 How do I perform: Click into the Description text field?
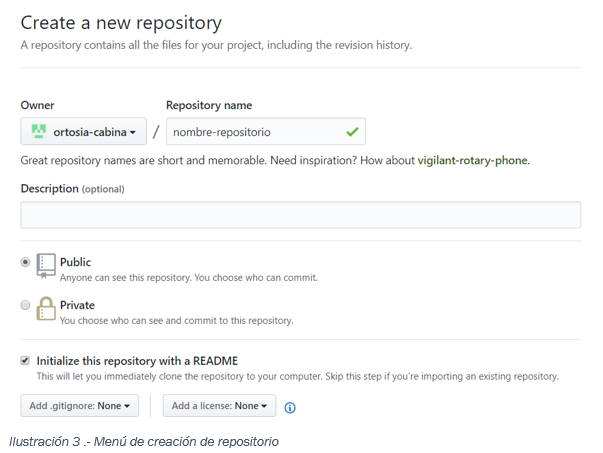(301, 215)
